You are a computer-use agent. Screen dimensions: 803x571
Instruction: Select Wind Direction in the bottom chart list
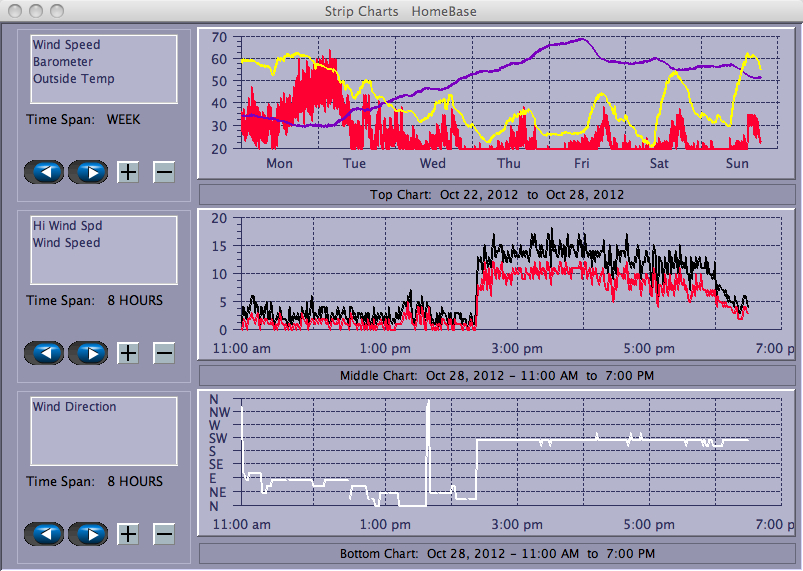pos(74,407)
